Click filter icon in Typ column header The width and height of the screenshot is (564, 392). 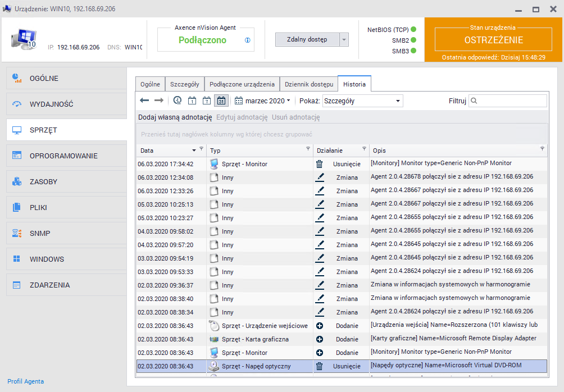point(308,149)
